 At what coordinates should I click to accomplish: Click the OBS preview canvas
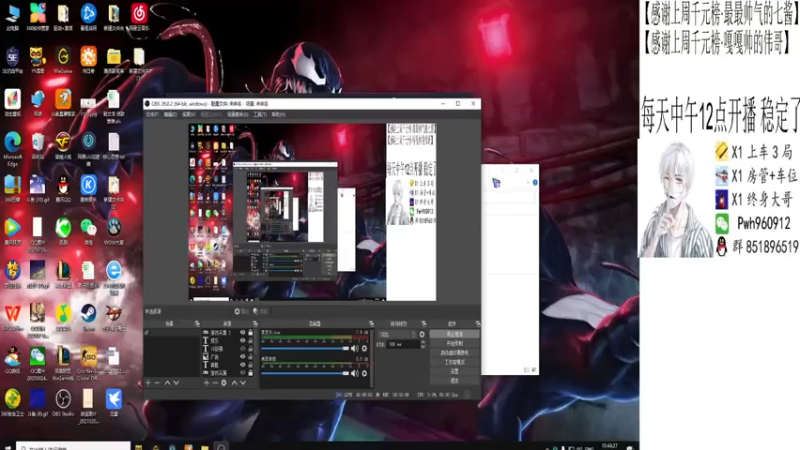click(312, 212)
